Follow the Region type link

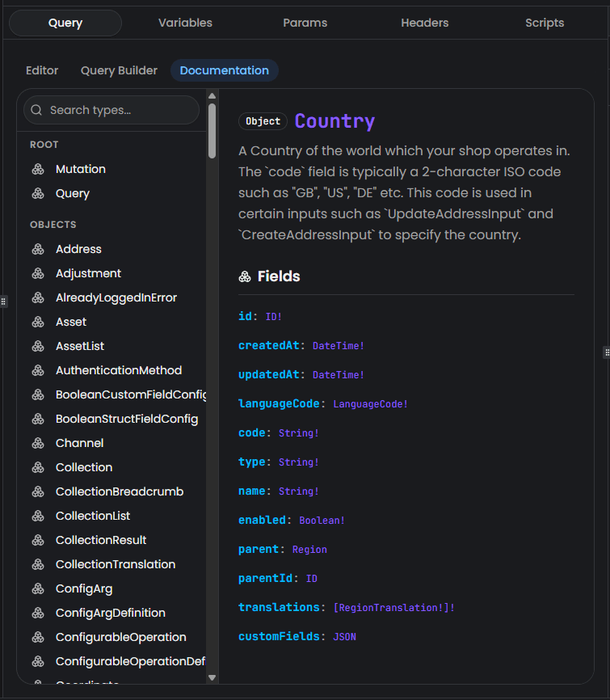(309, 550)
